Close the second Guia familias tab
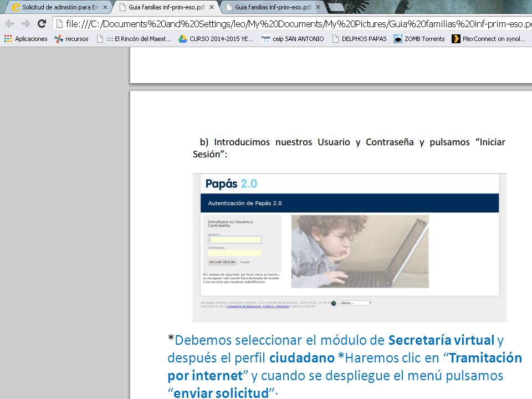The height and width of the screenshot is (399, 532). pos(212,7)
